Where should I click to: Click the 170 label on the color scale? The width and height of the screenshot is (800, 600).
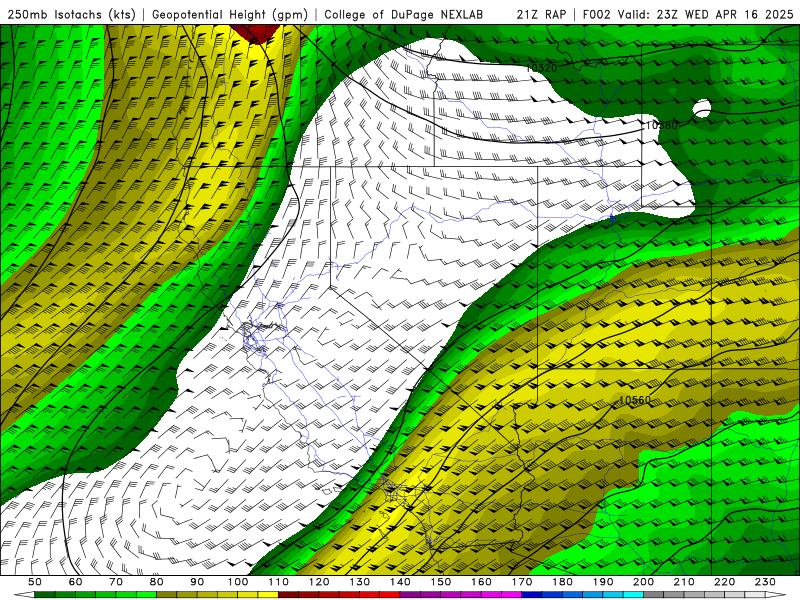(x=522, y=582)
